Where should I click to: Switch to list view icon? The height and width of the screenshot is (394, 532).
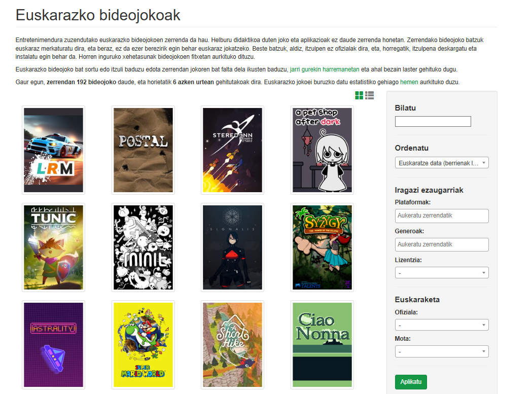point(370,95)
